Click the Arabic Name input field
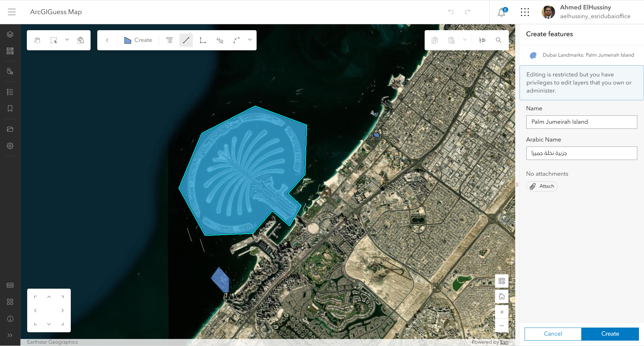 pyautogui.click(x=582, y=153)
